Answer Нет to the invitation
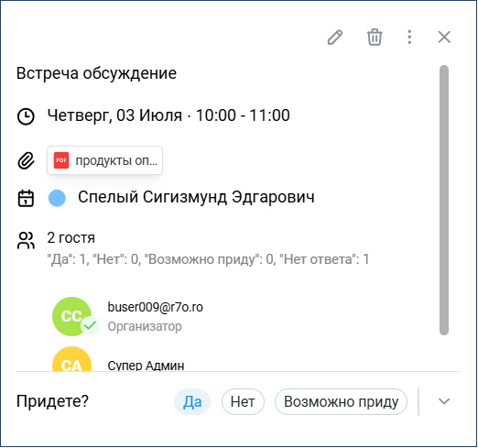The width and height of the screenshot is (478, 448). pyautogui.click(x=243, y=401)
